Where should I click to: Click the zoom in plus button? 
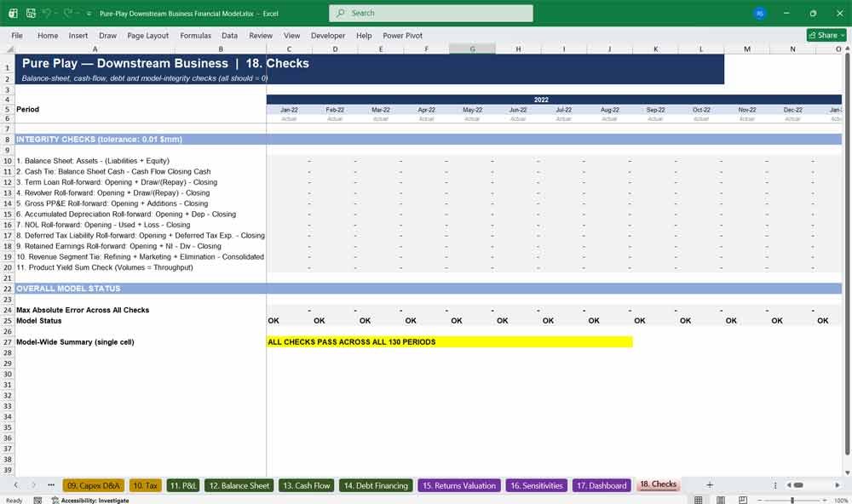[x=825, y=500]
